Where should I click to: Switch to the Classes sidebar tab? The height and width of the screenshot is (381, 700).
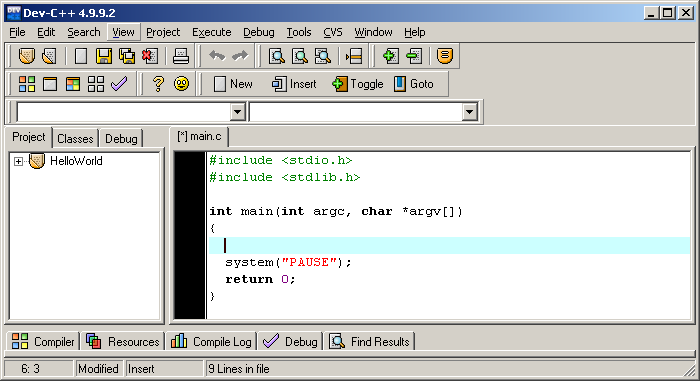[x=75, y=139]
